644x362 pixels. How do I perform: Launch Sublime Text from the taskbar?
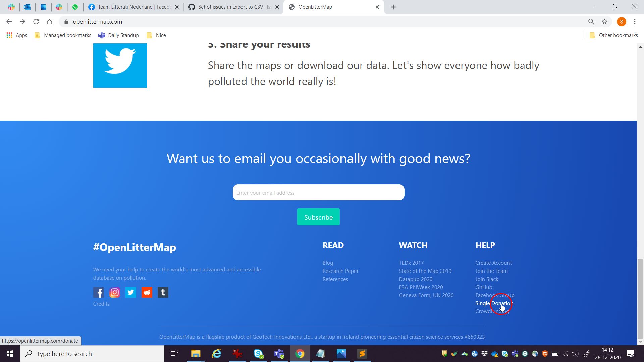tap(362, 353)
